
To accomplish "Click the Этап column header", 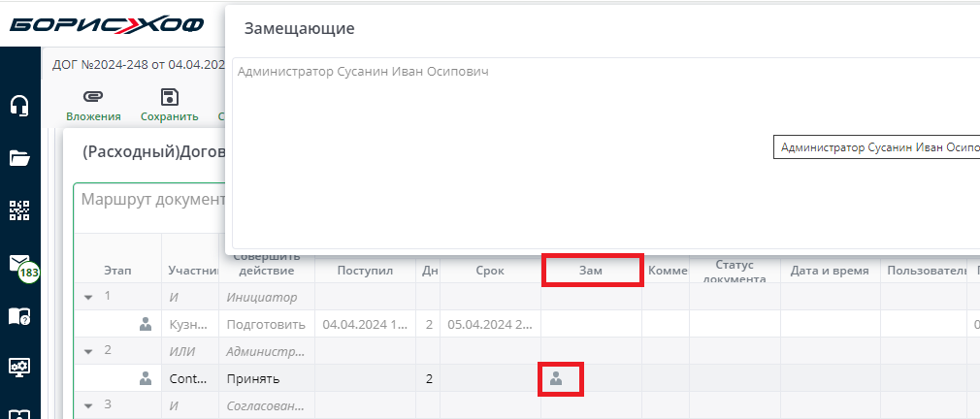I will 117,271.
